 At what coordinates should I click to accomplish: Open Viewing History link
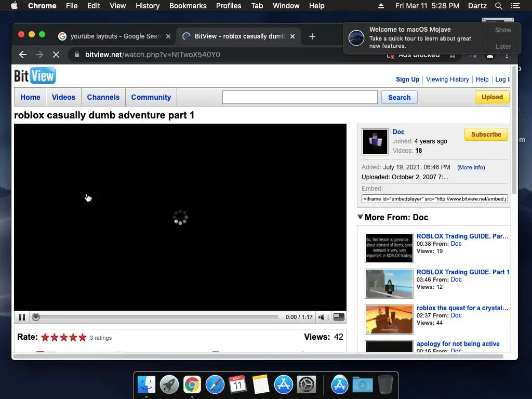tap(447, 79)
